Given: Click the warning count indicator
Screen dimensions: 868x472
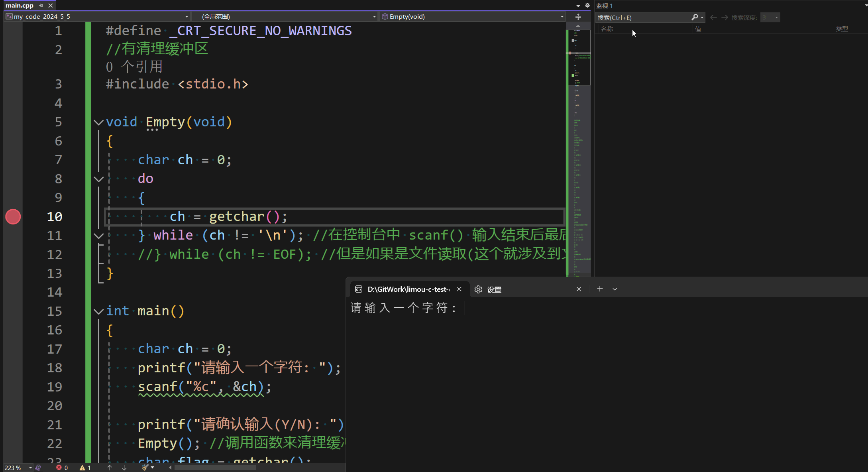Looking at the screenshot, I should pos(85,468).
